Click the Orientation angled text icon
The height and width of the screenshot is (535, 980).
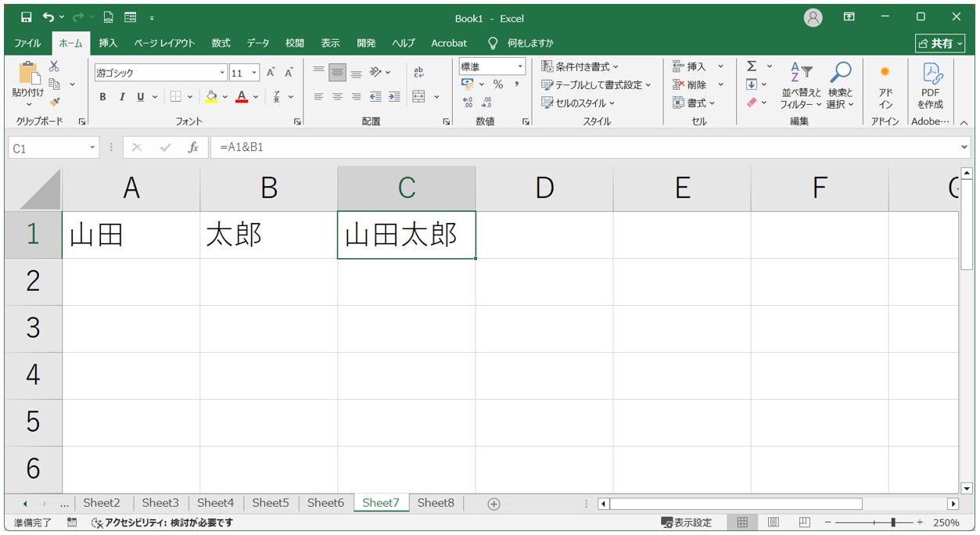coord(376,73)
